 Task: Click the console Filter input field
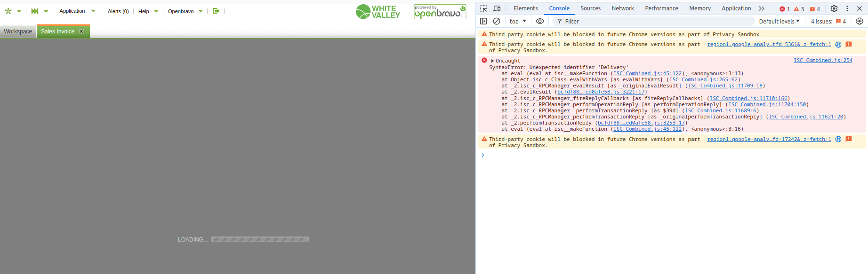pos(654,21)
